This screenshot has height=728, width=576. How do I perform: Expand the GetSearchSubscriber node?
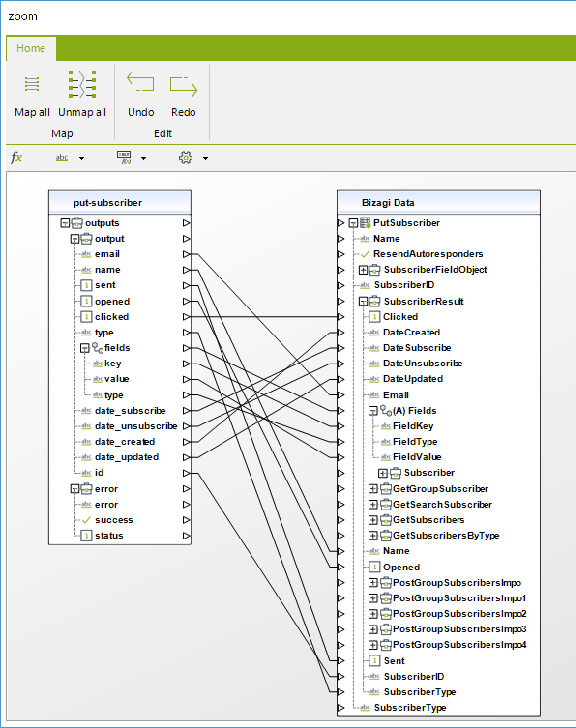pyautogui.click(x=373, y=505)
